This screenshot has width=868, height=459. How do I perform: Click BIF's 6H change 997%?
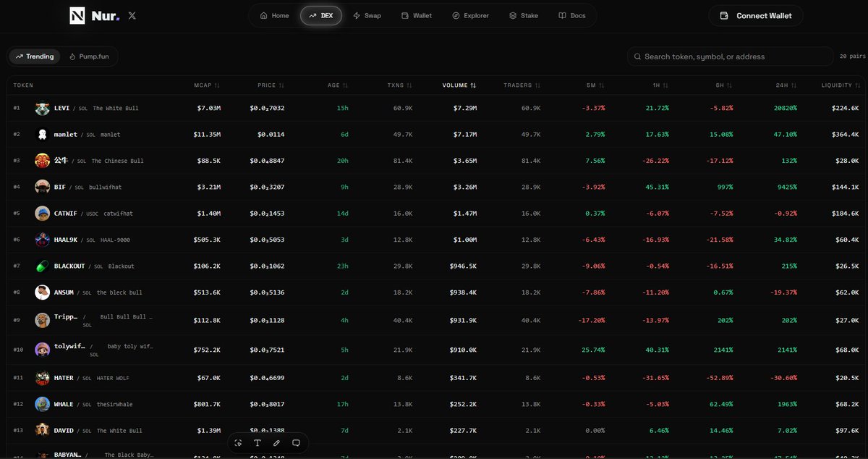[x=724, y=187]
